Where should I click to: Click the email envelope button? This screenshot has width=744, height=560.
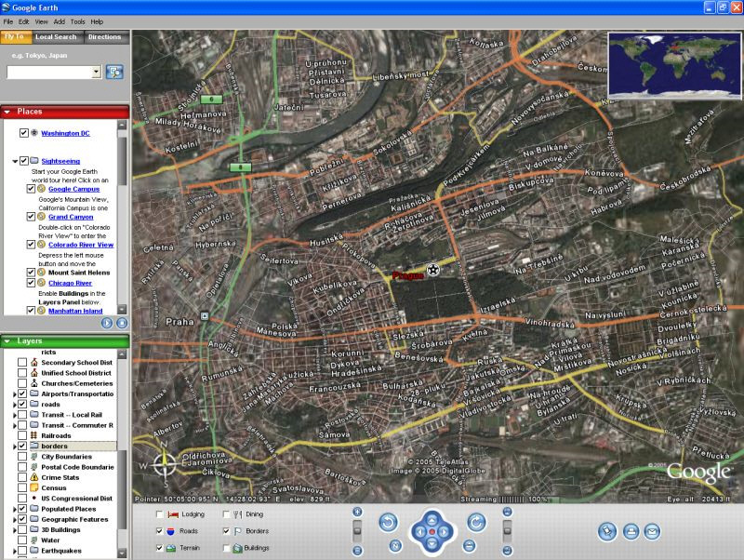653,531
